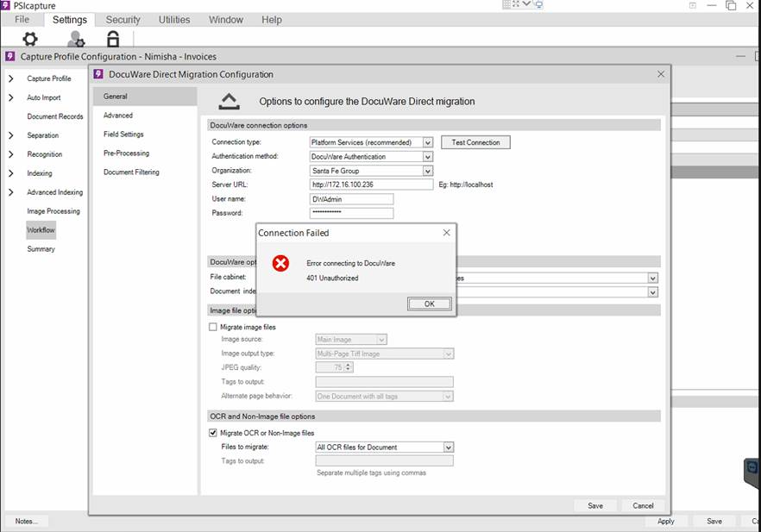Open the Utilities ribbon tab
The width and height of the screenshot is (761, 532).
pos(174,19)
